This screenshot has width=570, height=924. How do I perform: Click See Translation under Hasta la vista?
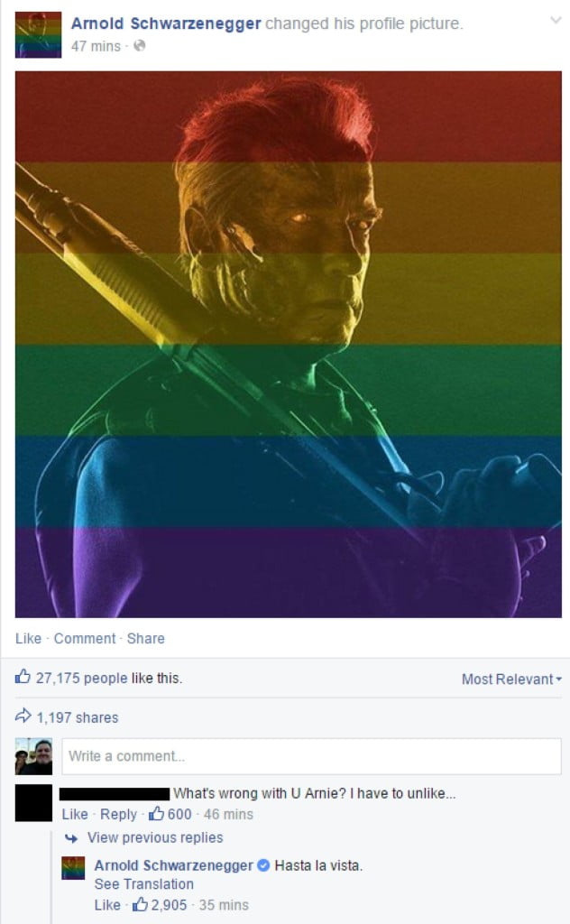[x=143, y=884]
